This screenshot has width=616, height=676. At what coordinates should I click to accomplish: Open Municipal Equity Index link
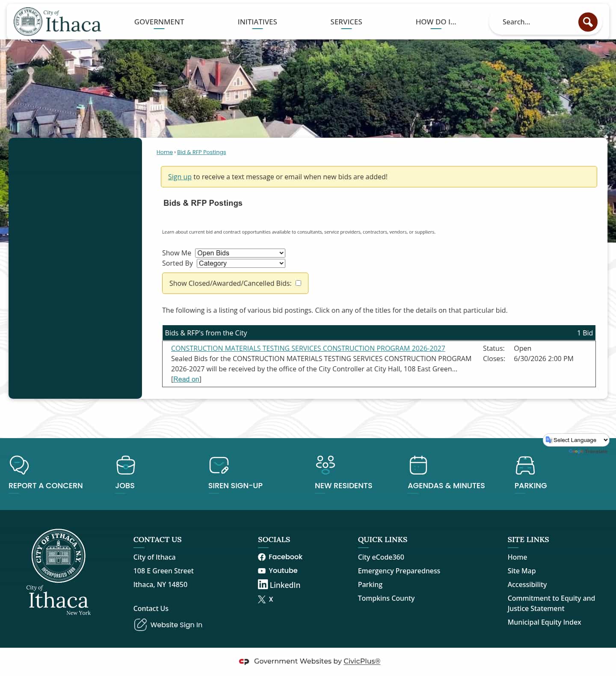click(x=544, y=622)
